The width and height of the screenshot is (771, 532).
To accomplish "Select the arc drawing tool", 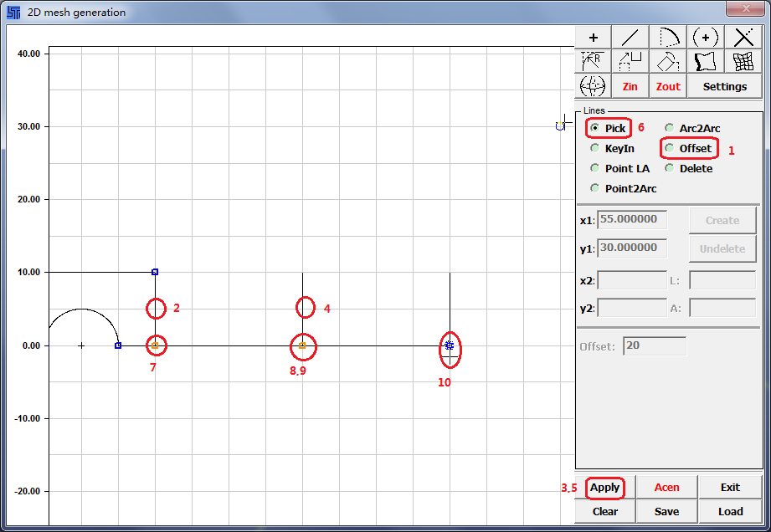I will [668, 38].
